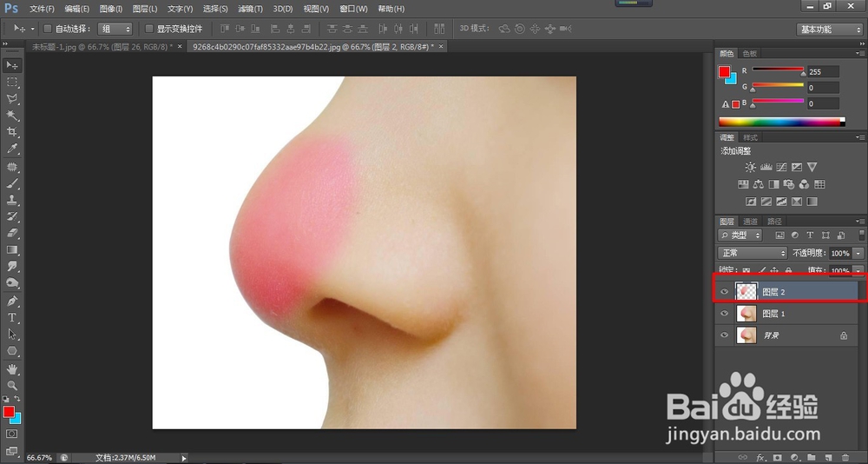Screen dimensions: 868x464
Task: Select the Eraser tool
Action: click(12, 234)
